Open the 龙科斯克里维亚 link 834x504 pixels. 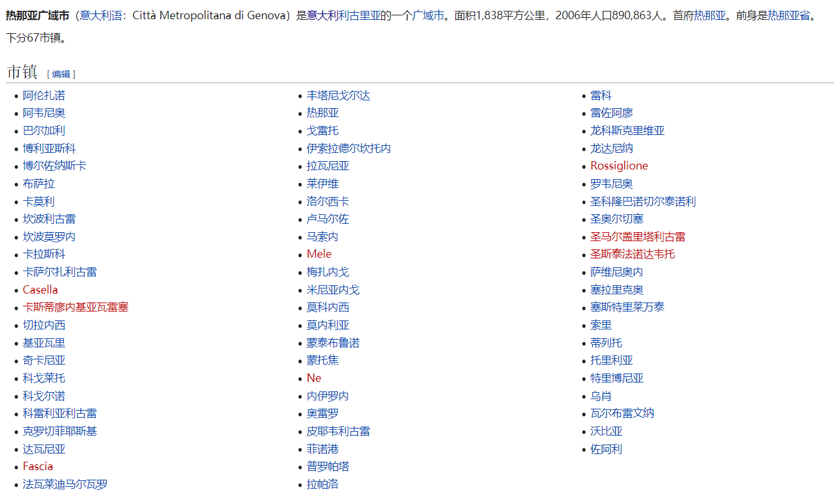627,130
